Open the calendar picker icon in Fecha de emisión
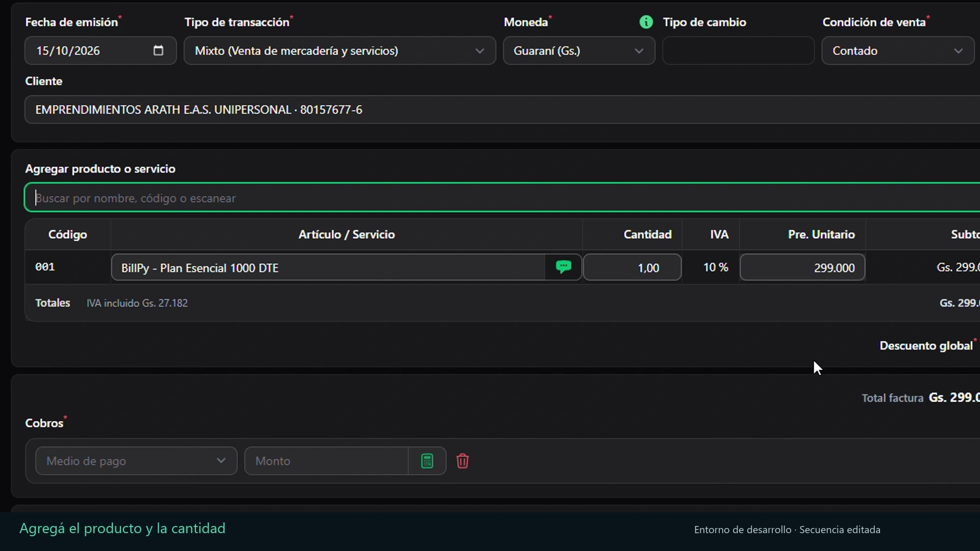 click(158, 51)
